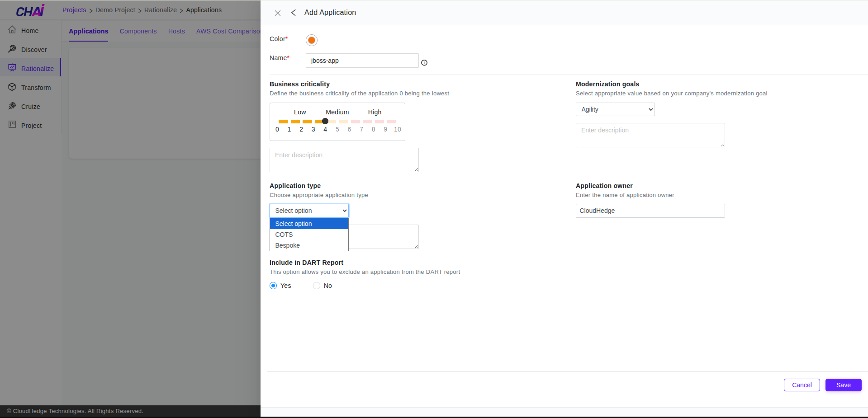Screen dimensions: 868x418
Task: Select the Discover icon in the sidebar
Action: (12, 49)
